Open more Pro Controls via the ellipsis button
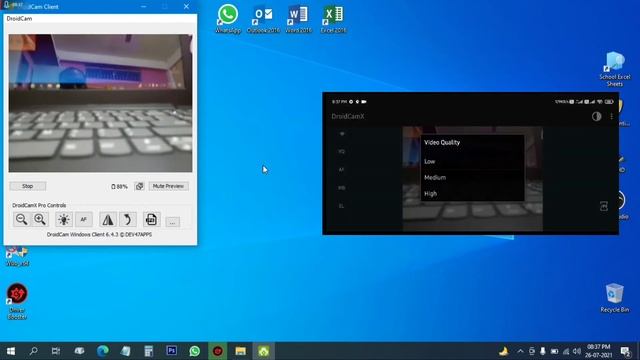 [x=173, y=222]
